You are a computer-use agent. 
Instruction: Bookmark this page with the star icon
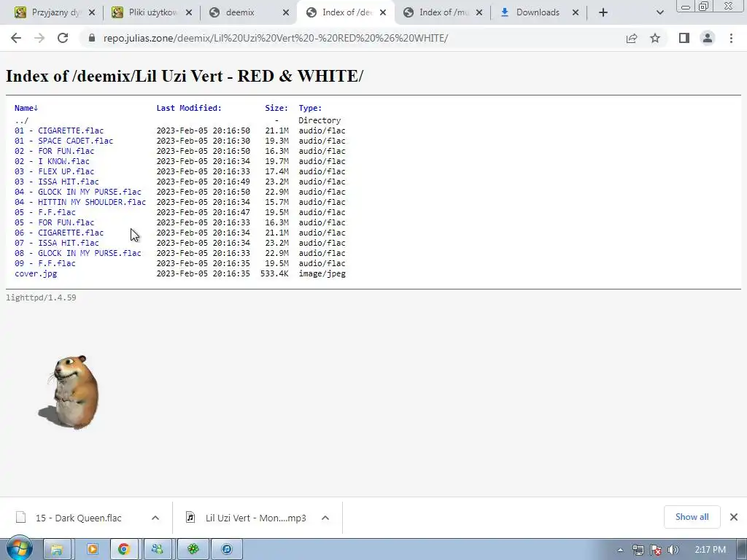click(655, 38)
